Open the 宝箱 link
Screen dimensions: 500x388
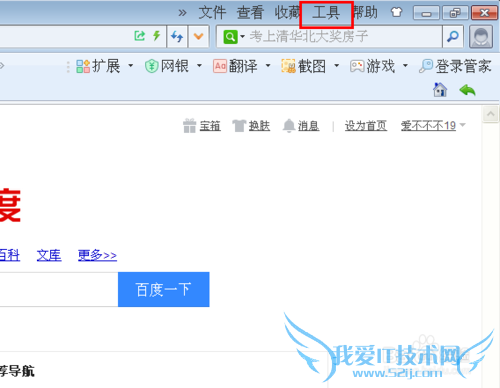click(210, 126)
